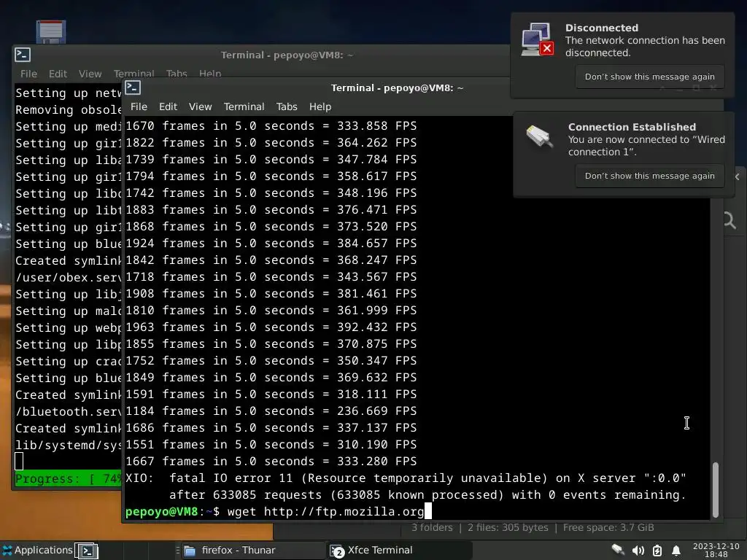The width and height of the screenshot is (747, 560).
Task: Click notification bell tray icon
Action: 676,551
